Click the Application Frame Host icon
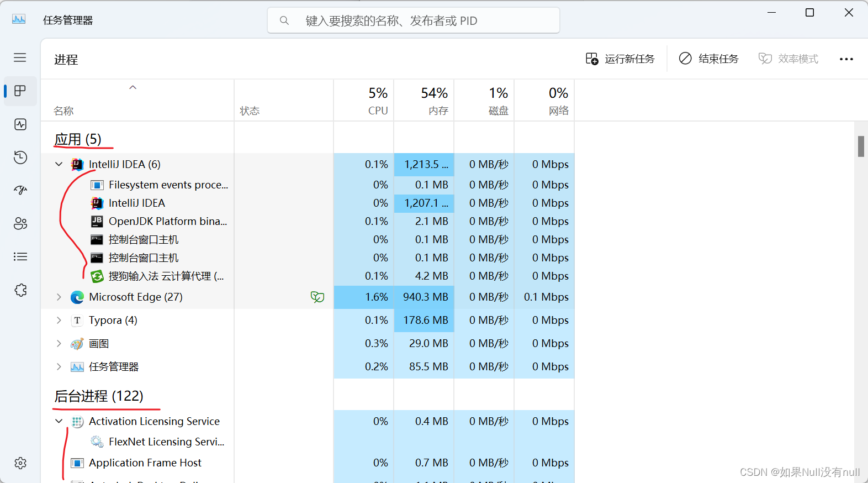Screen dimensions: 868x483 tap(77, 463)
